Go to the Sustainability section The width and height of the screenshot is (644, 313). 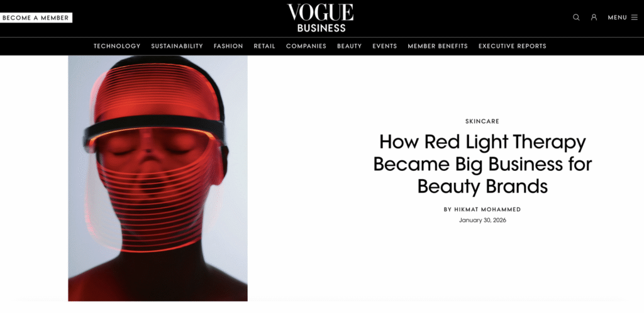pyautogui.click(x=177, y=46)
